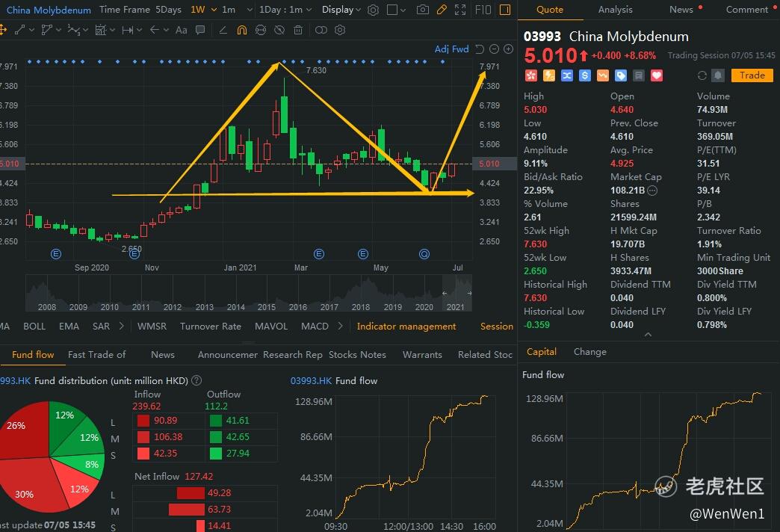
Task: Open the chart layout square dropdown
Action: [397, 10]
